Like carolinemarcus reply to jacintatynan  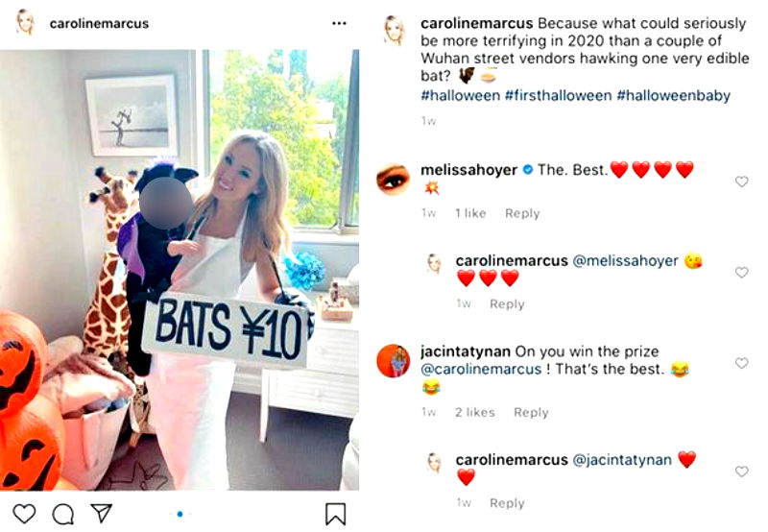(741, 472)
